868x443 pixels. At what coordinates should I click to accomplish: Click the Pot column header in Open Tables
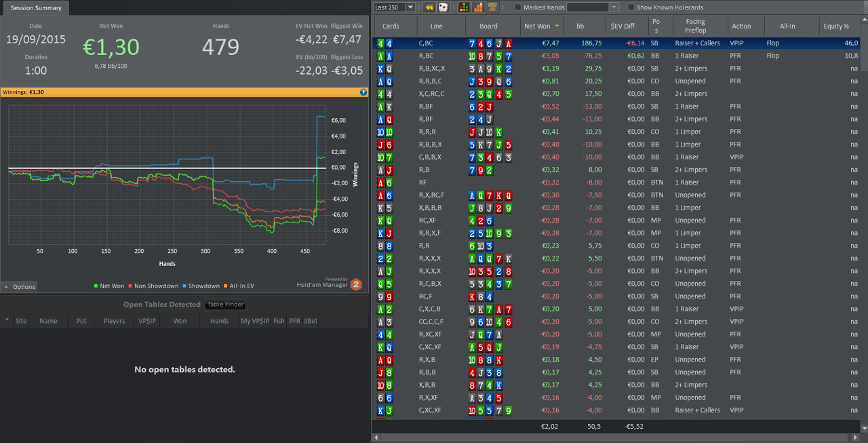click(x=81, y=321)
